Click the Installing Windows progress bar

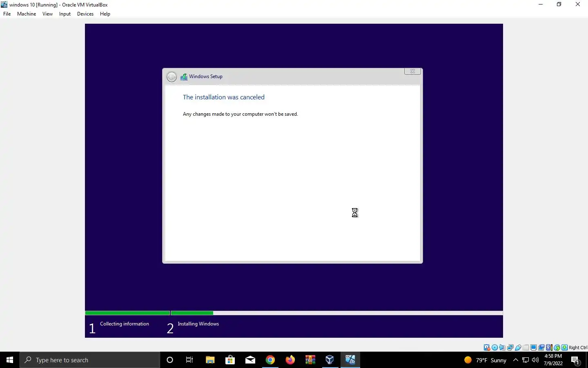click(337, 313)
